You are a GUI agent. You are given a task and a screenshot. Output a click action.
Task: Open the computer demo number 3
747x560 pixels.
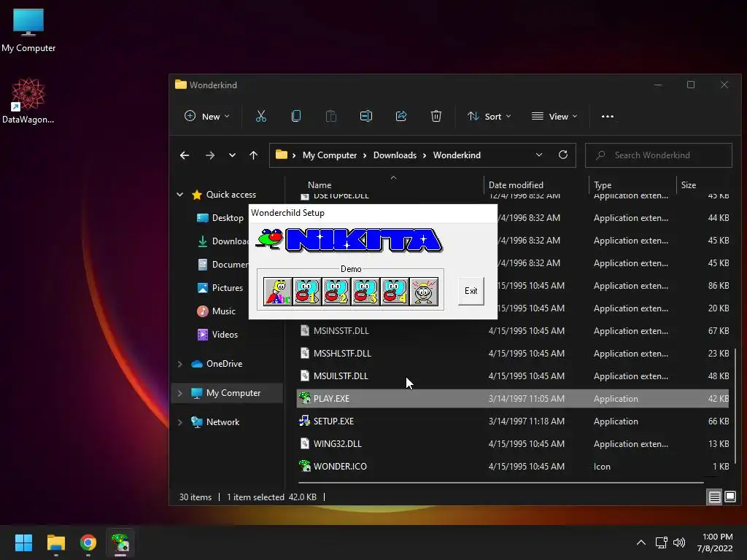[365, 292]
